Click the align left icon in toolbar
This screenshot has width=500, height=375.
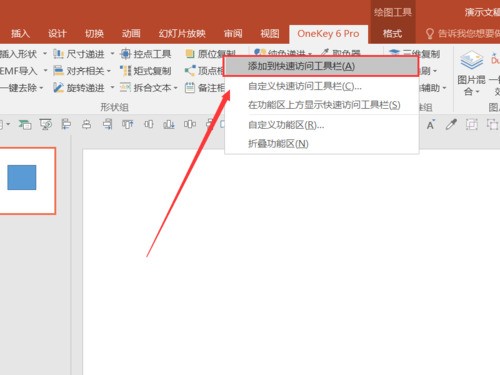pyautogui.click(x=66, y=125)
